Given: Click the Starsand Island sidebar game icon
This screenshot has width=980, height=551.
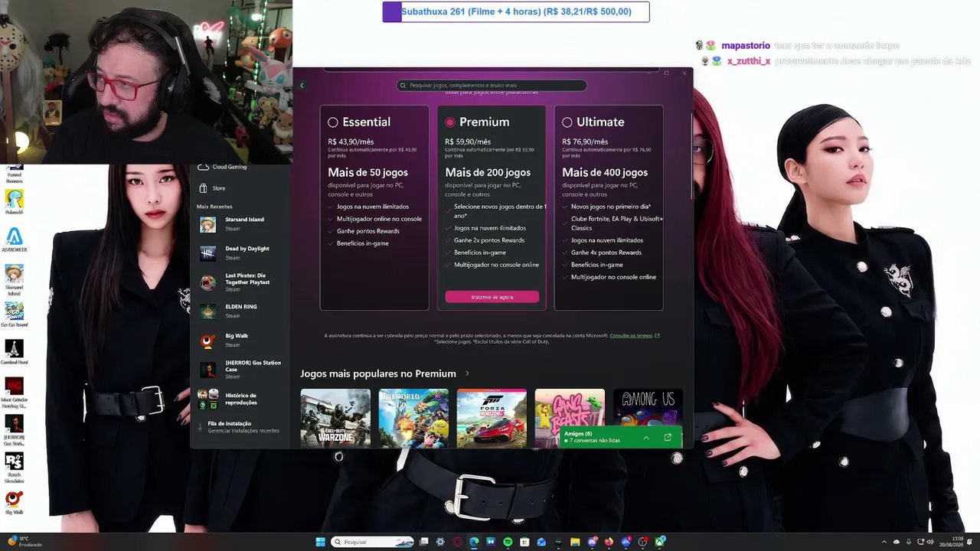Looking at the screenshot, I should point(207,224).
